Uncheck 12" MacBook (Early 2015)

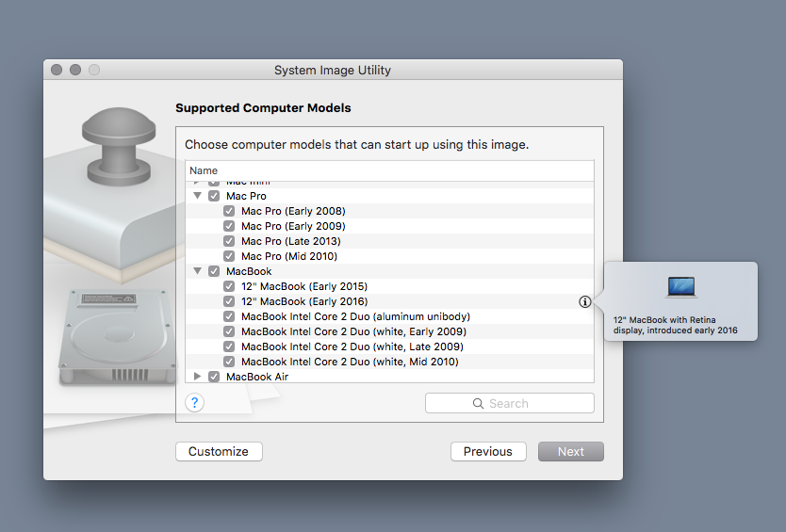[x=229, y=286]
